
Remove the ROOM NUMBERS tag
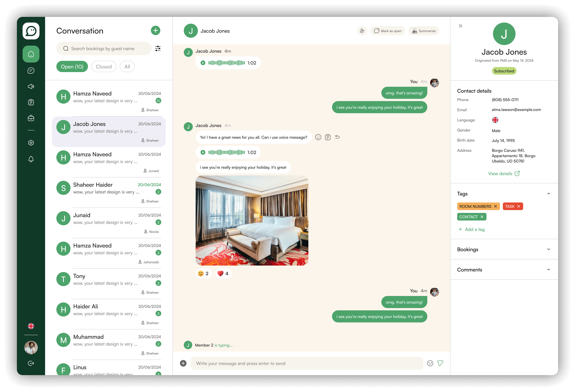coord(495,206)
